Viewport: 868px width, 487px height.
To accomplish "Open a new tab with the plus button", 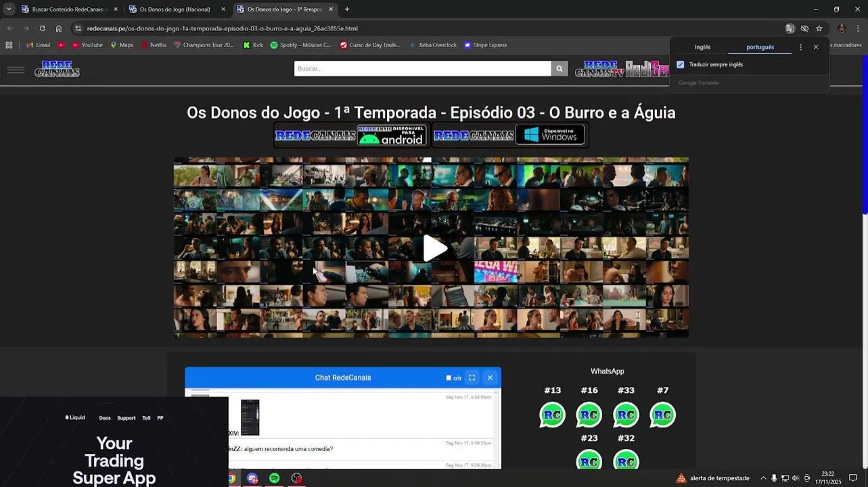I will (347, 9).
